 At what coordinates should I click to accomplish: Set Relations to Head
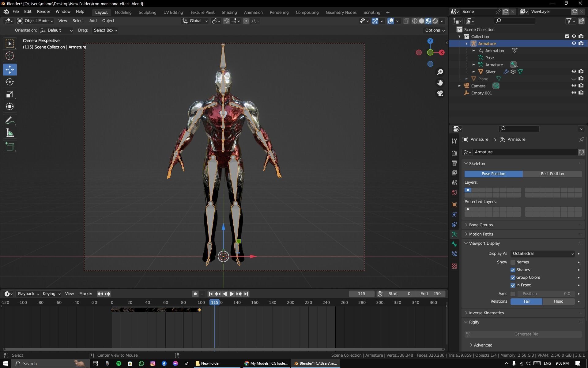click(558, 301)
